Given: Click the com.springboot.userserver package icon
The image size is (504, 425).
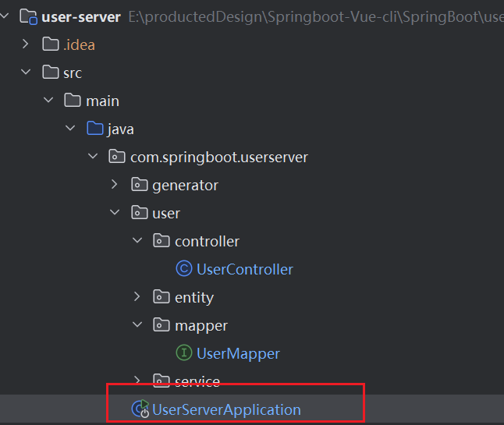Looking at the screenshot, I should tap(117, 157).
